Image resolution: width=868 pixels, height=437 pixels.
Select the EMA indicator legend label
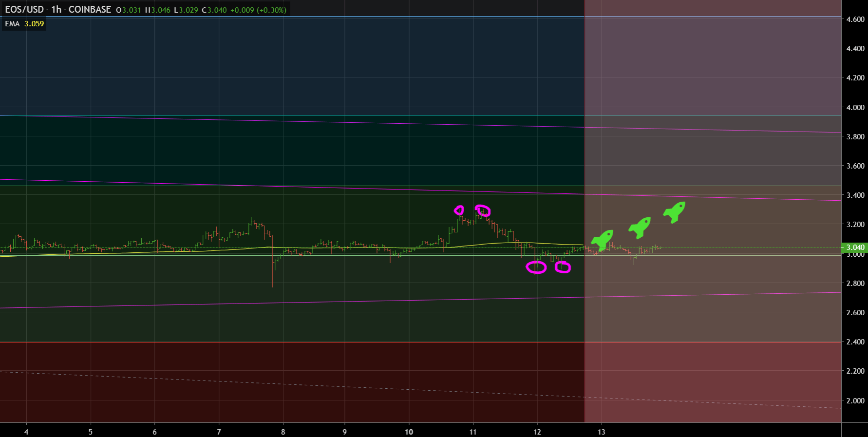tap(12, 24)
